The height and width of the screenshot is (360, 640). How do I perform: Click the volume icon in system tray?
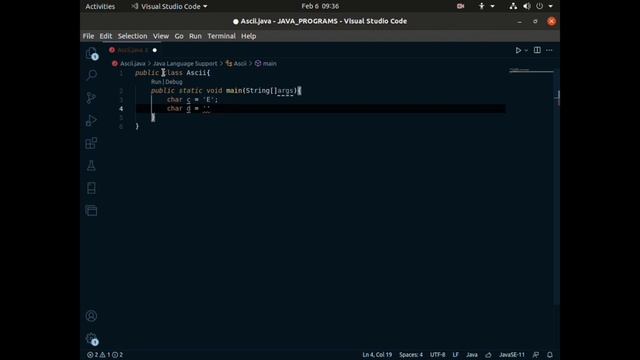(x=527, y=6)
